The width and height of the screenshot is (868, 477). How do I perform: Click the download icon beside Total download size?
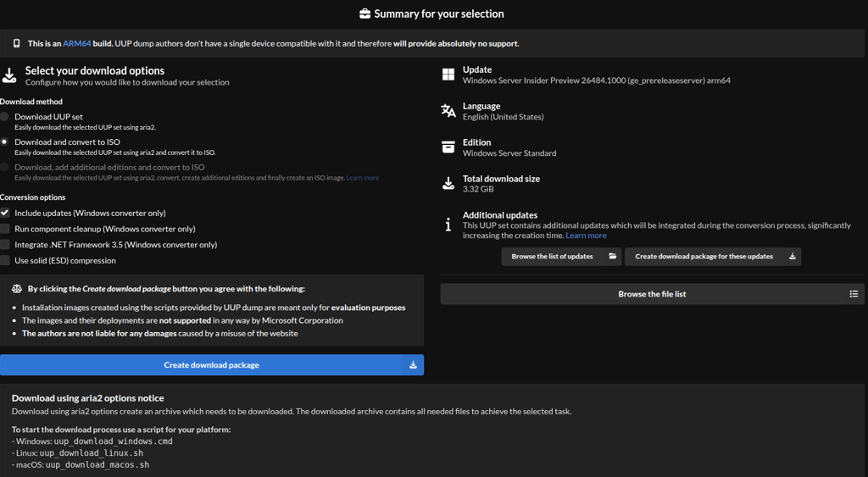448,184
